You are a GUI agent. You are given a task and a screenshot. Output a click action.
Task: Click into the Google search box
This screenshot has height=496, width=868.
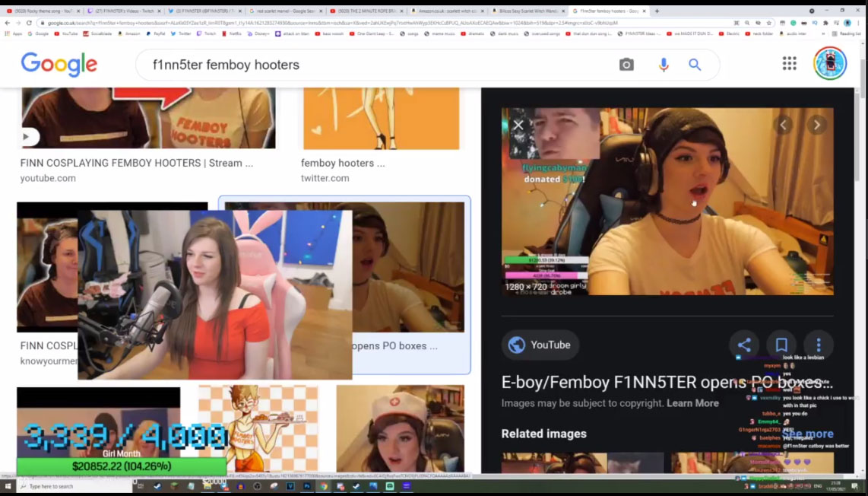tap(376, 65)
